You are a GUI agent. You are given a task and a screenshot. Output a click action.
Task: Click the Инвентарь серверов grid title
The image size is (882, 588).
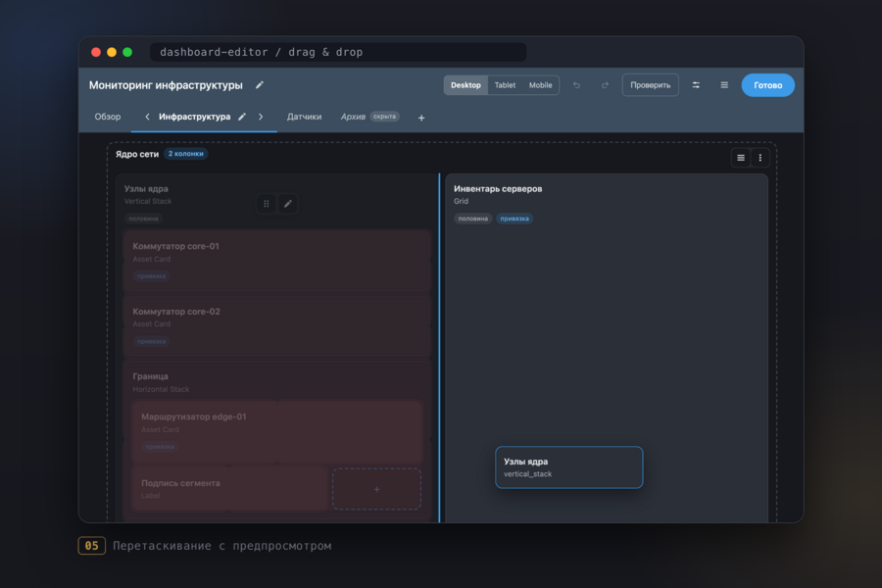(x=498, y=188)
